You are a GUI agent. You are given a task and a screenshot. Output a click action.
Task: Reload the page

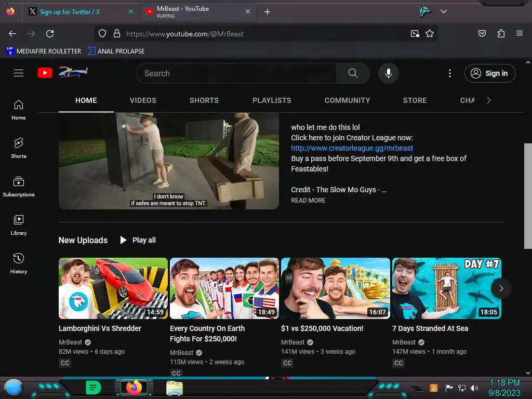point(50,34)
